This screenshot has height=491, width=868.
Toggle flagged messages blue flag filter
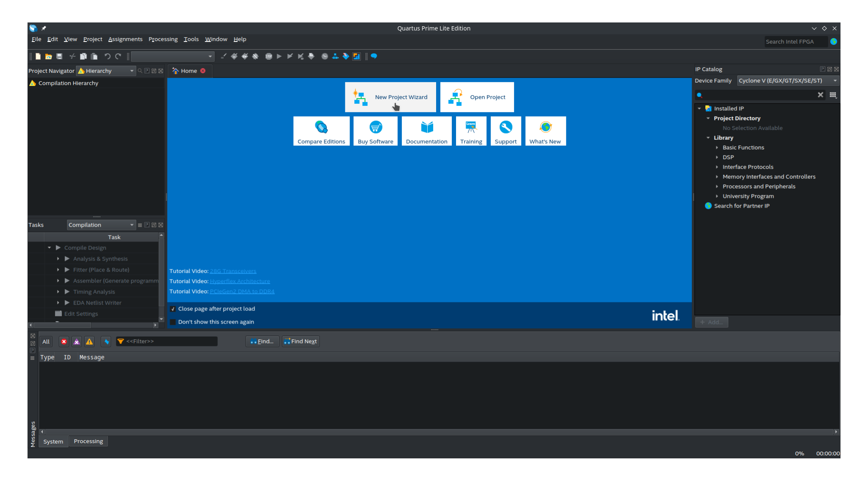[x=106, y=341]
